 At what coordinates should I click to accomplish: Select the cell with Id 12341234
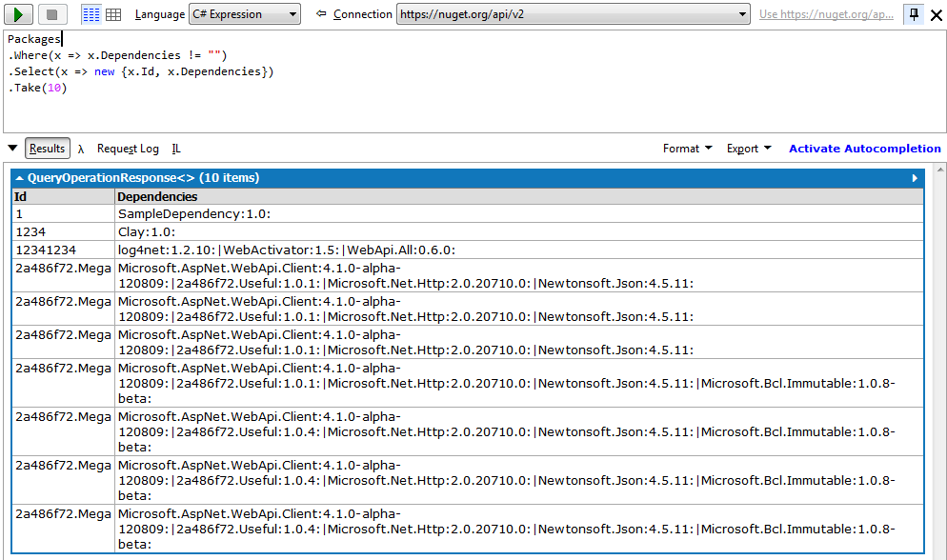[64, 250]
